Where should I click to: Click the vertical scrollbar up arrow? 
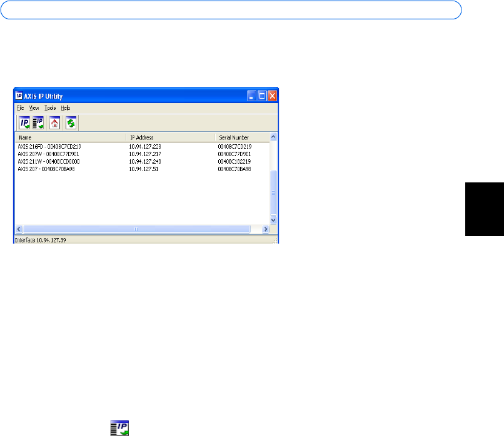[273, 137]
